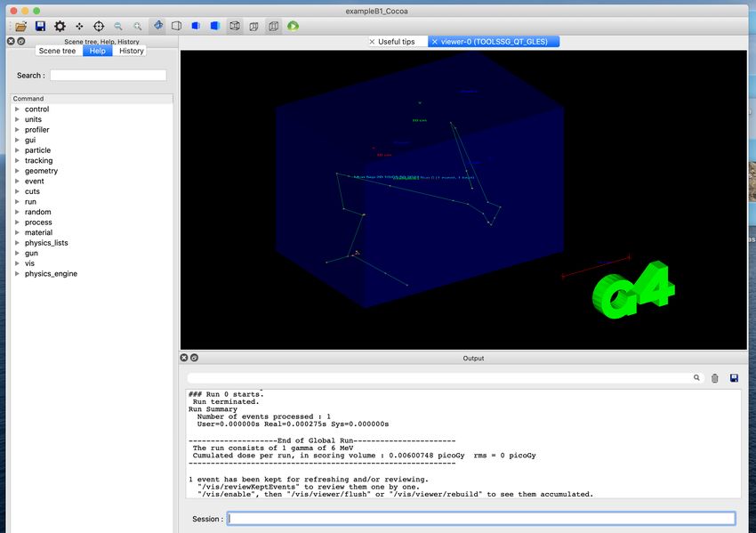Choose orthographic projection cube icon
The image size is (756, 533).
[x=273, y=26]
